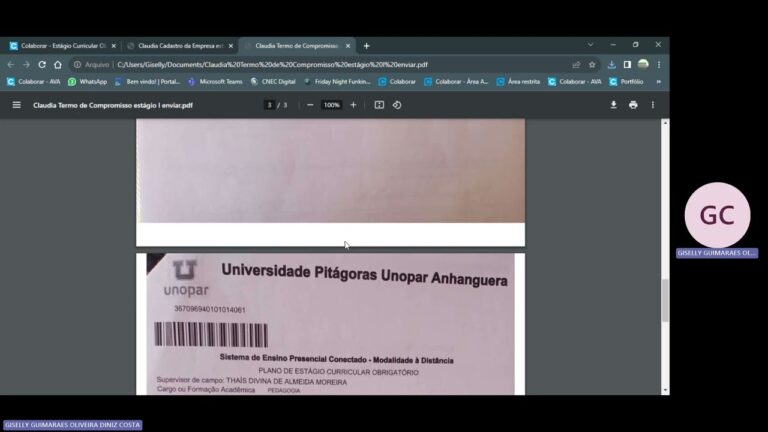Open the Colaborar bookmark

pos(397,82)
